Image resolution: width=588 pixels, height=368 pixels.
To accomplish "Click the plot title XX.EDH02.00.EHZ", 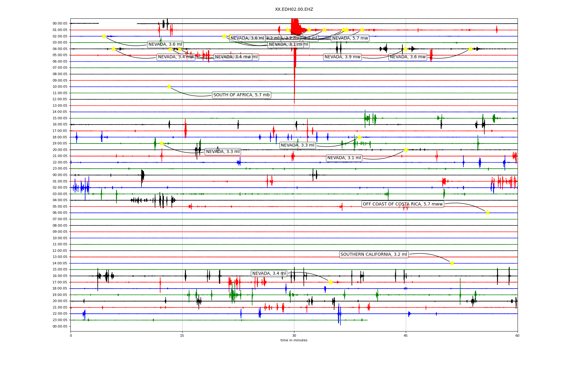I will tap(294, 10).
